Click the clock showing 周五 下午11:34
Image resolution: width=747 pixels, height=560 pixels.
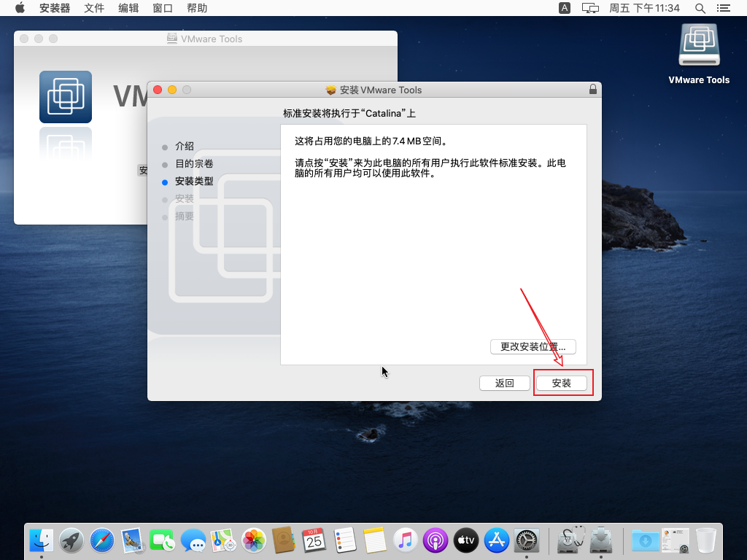(x=644, y=8)
